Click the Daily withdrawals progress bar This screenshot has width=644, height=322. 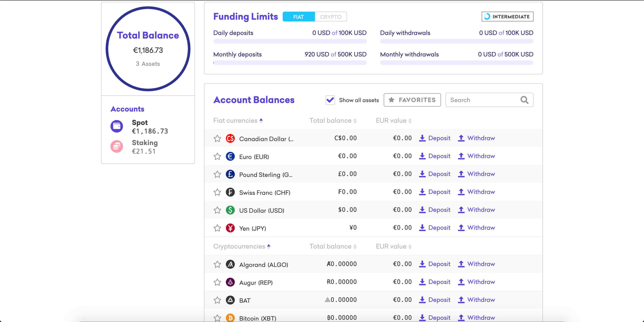(x=456, y=41)
